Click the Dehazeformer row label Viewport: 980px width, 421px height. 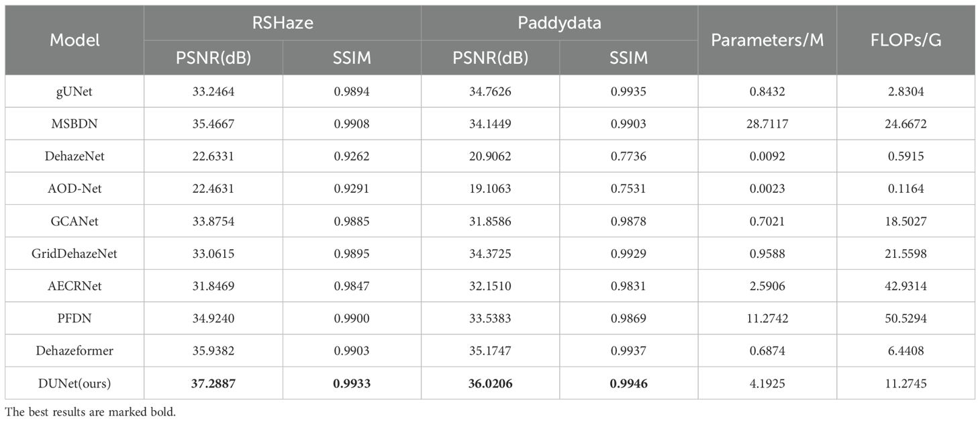(x=75, y=350)
